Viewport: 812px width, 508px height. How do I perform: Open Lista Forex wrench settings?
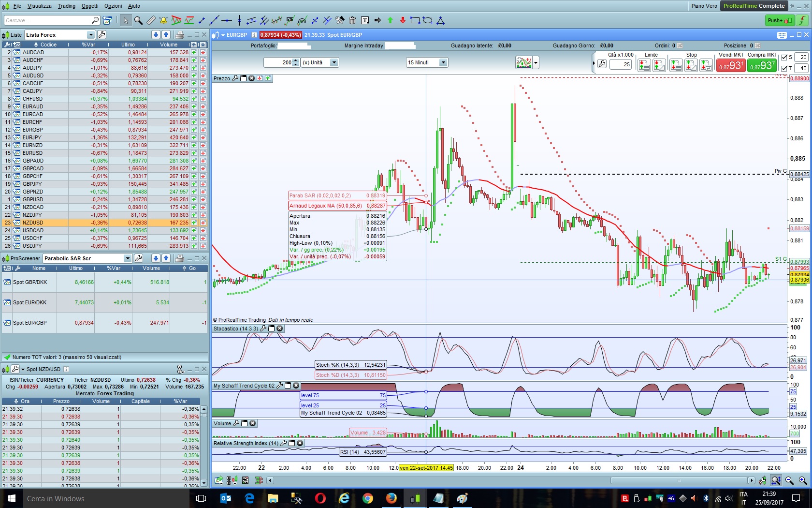click(101, 35)
